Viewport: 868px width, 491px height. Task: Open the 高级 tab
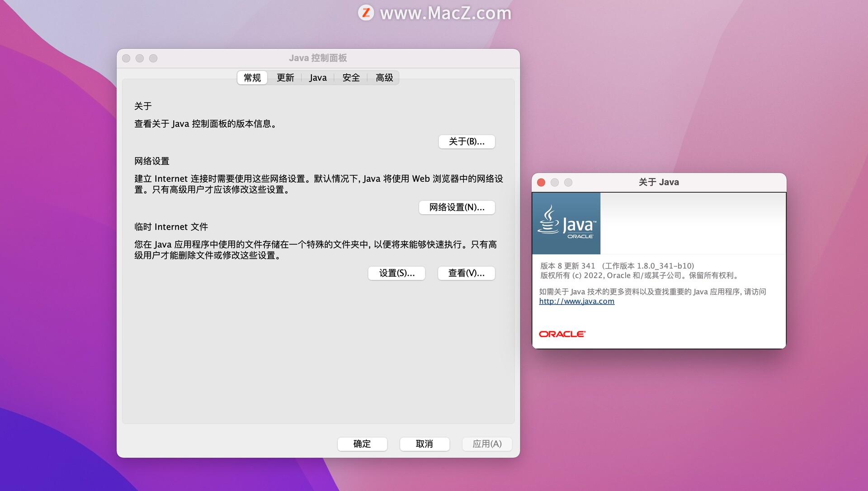click(384, 78)
